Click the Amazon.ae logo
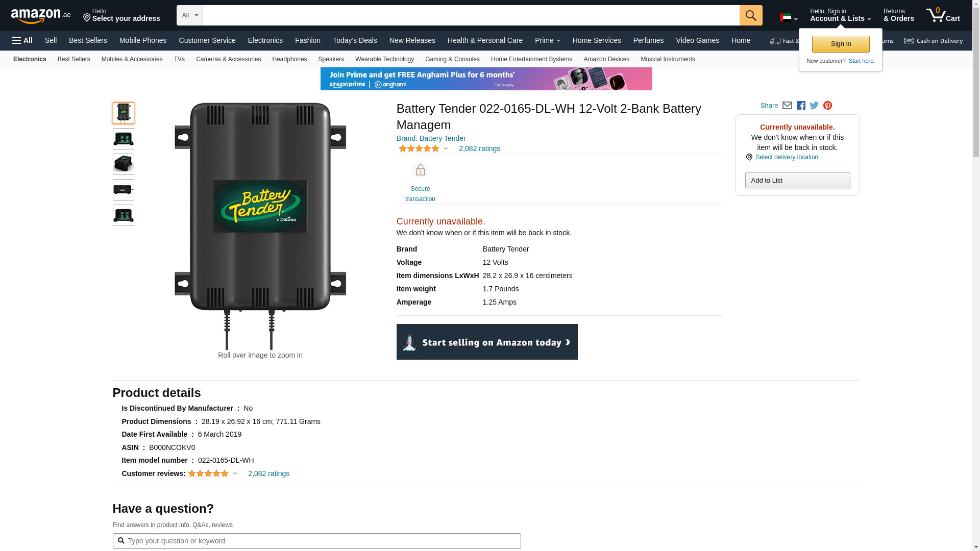This screenshot has height=551, width=980. pos(41,16)
